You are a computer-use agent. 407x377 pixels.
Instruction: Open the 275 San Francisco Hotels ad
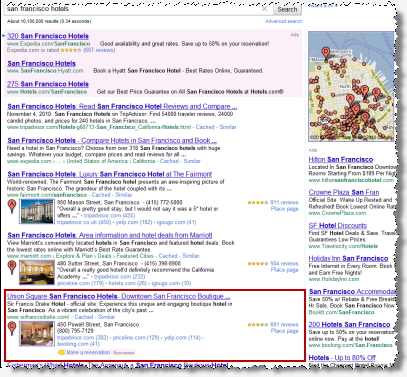click(x=48, y=84)
